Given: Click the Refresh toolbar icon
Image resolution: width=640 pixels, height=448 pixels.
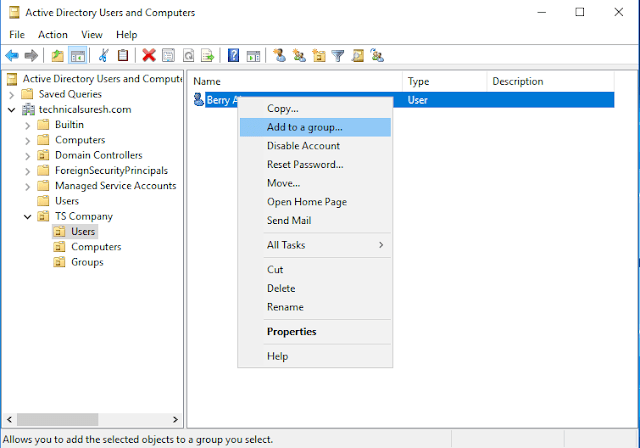Looking at the screenshot, I should [187, 56].
